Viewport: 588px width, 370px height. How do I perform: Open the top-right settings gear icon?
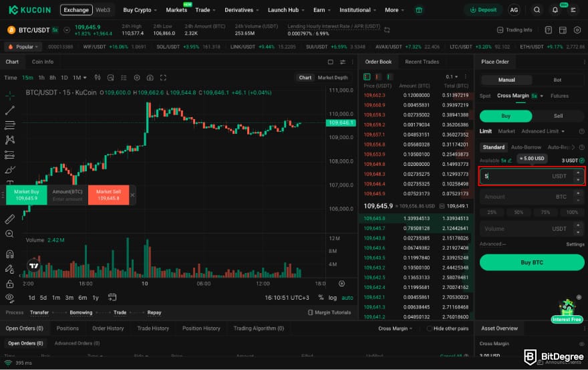pos(577,30)
